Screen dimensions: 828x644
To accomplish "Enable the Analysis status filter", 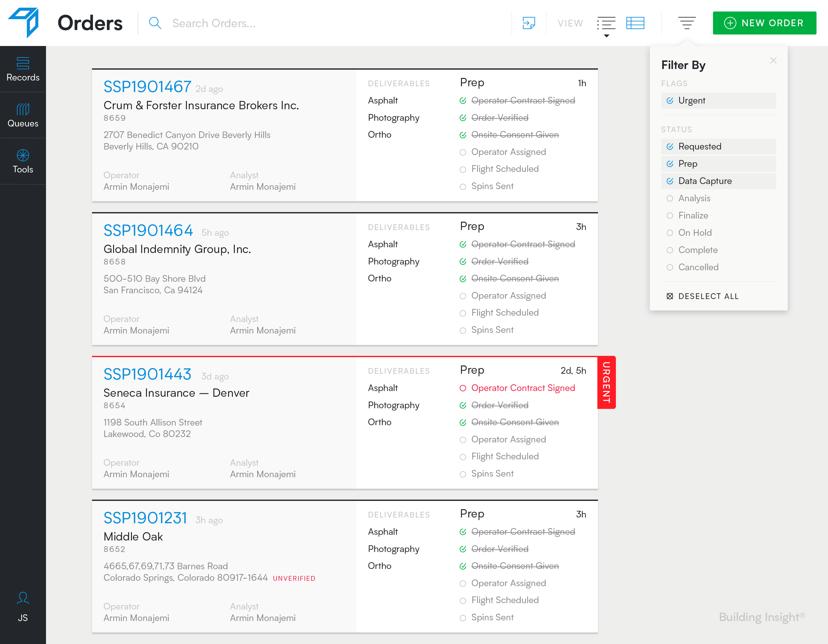I will point(670,198).
